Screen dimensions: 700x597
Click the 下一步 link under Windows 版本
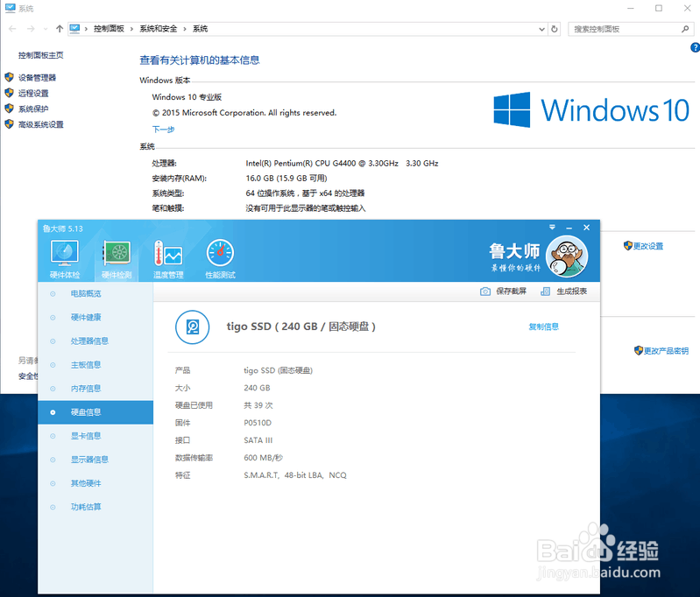164,130
